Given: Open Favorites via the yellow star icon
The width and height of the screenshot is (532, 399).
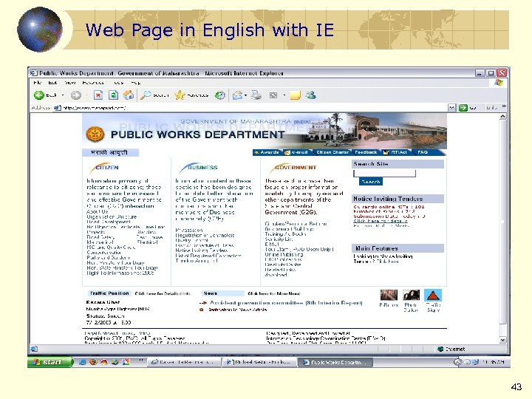Looking at the screenshot, I should point(180,95).
